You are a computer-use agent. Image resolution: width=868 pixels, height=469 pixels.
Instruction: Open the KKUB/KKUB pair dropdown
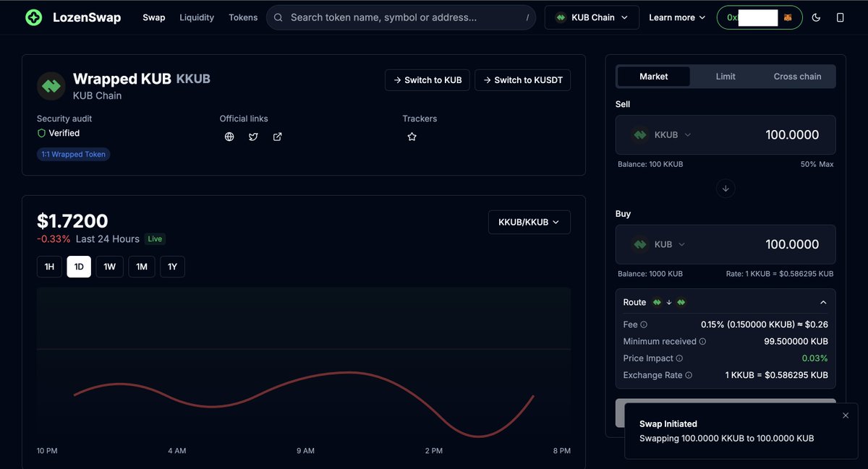(x=529, y=223)
